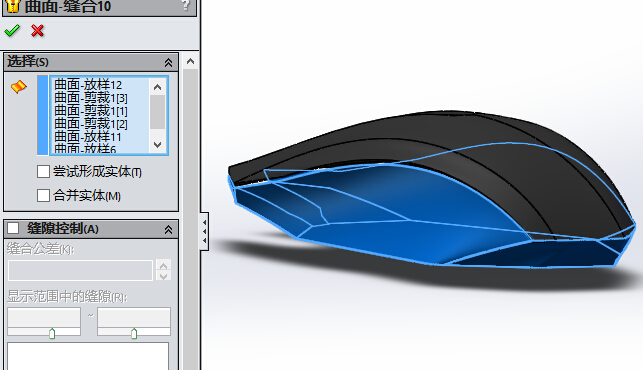Click the maximum gap range slider handle
643x370 pixels.
coord(134,333)
